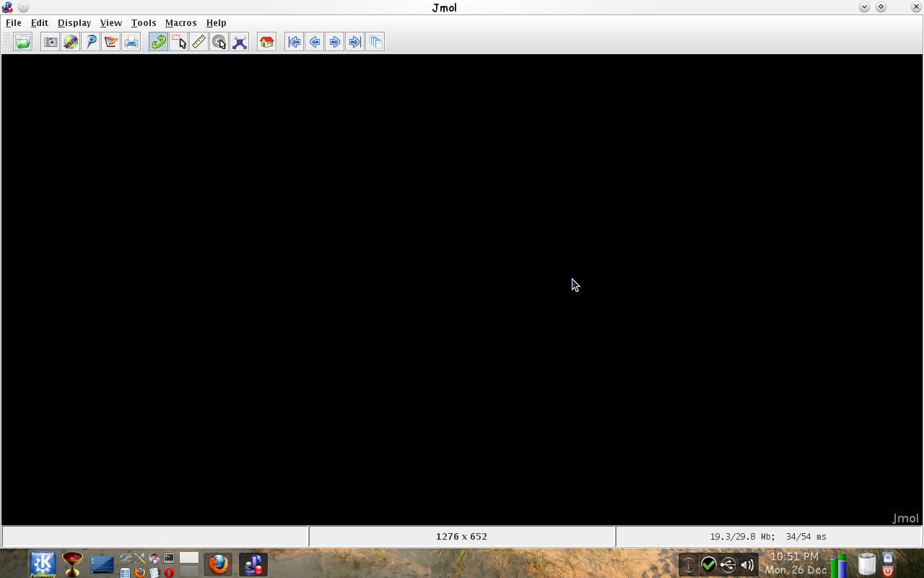Open URL with the WWW globe icon
This screenshot has height=578, width=924.
pos(70,42)
